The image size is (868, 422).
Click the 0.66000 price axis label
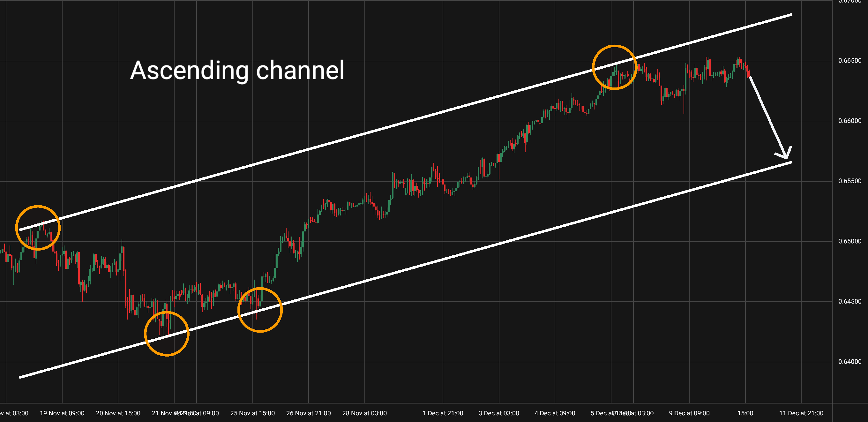[849, 121]
